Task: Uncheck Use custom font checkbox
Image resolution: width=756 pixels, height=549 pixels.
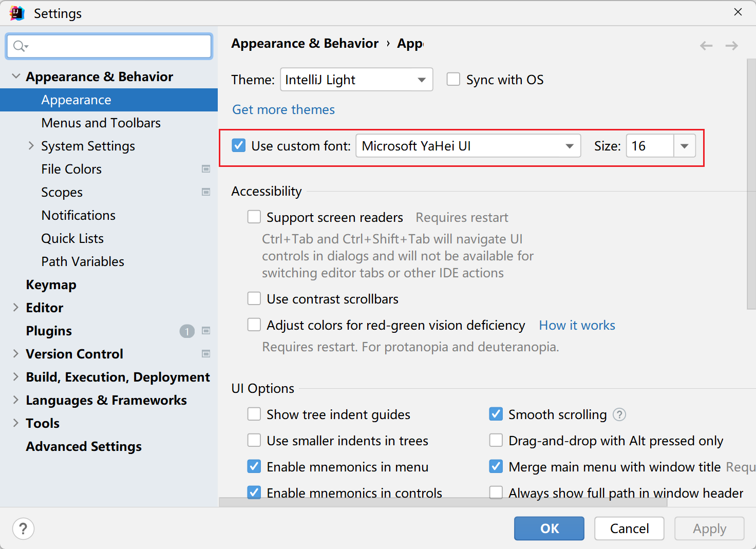Action: [x=239, y=146]
